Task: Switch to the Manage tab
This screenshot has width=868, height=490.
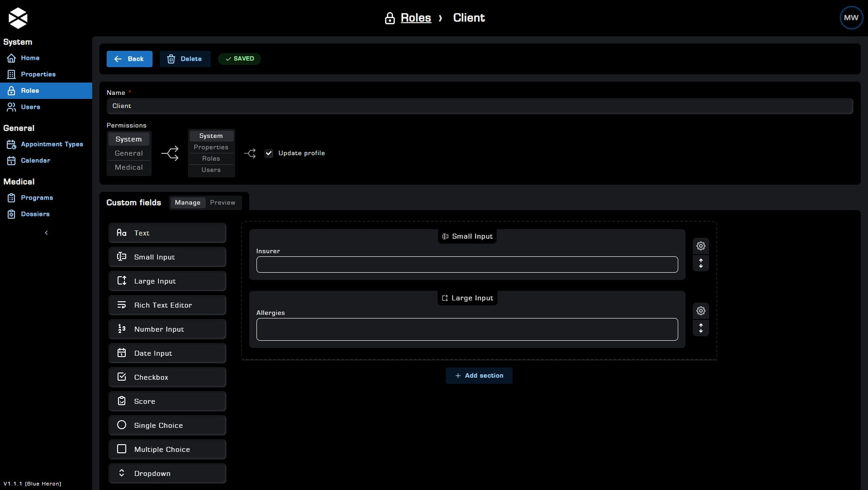Action: point(187,203)
